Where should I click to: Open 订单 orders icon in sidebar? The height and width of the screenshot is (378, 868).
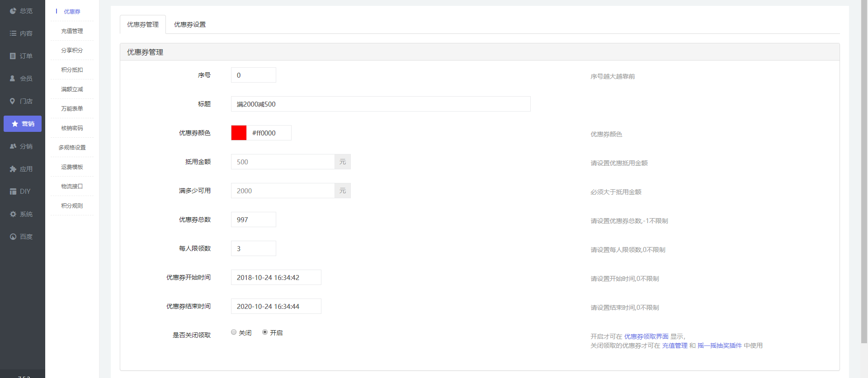click(13, 56)
